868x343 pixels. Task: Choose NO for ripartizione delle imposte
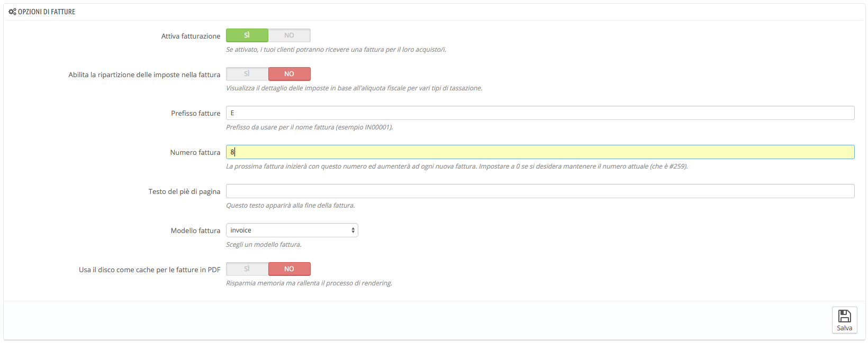[289, 74]
